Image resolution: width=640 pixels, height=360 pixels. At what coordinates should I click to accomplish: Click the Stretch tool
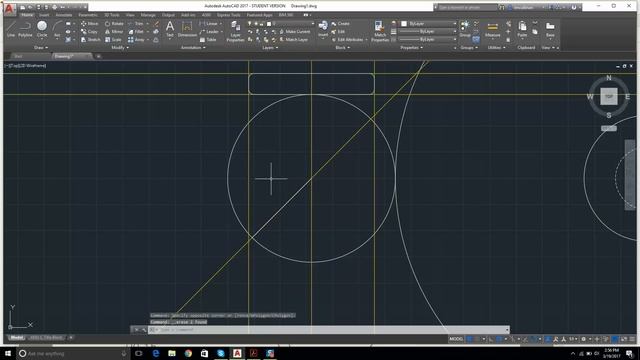point(91,40)
